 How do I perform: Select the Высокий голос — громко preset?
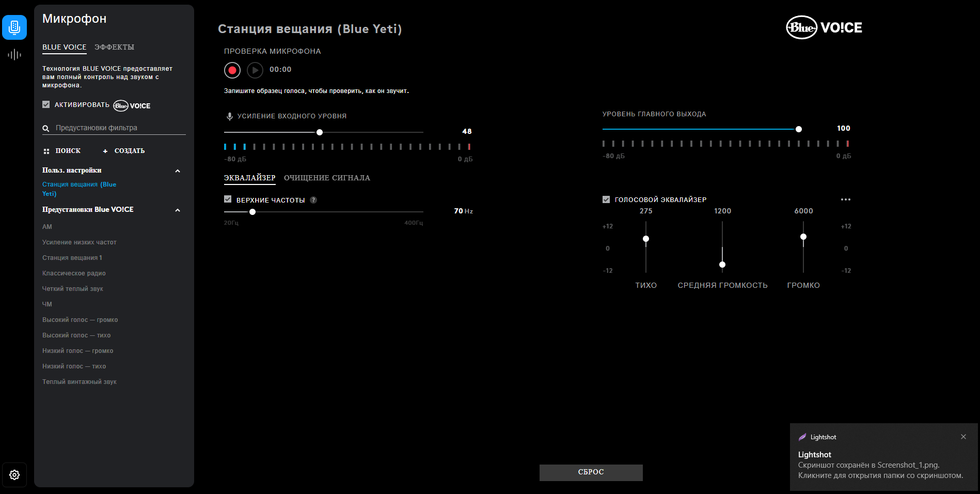pos(80,320)
